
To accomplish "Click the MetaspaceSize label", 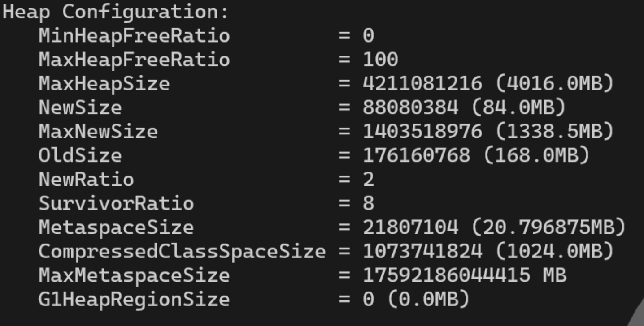I will (116, 228).
